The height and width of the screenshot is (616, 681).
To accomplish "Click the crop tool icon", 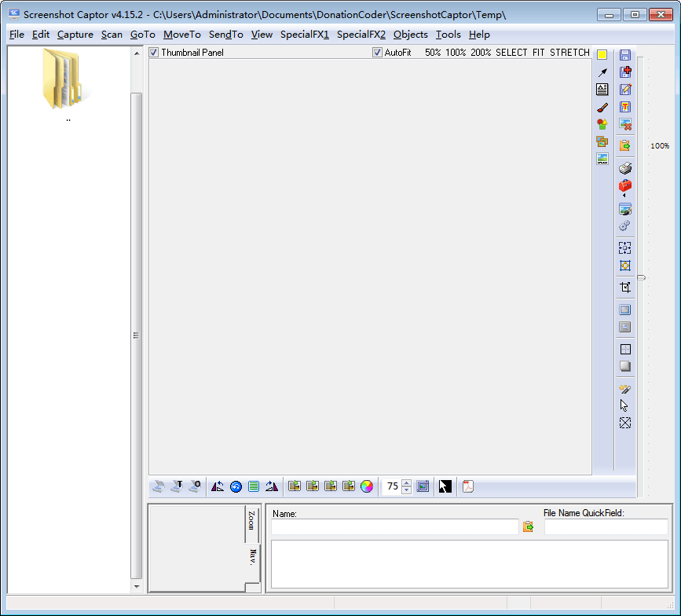I will pyautogui.click(x=625, y=288).
